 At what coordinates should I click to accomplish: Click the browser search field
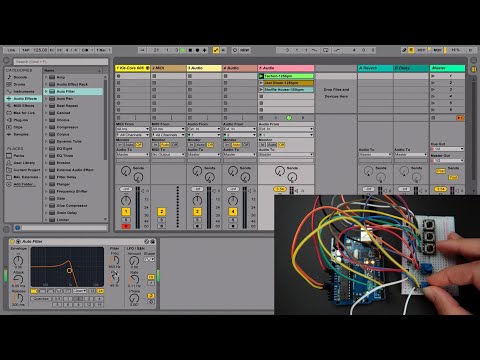pos(61,62)
